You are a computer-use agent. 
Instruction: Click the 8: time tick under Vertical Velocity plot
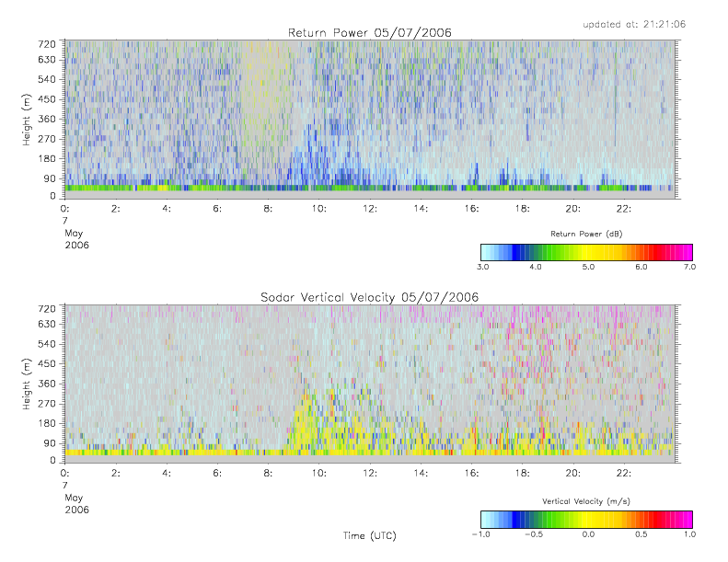269,474
